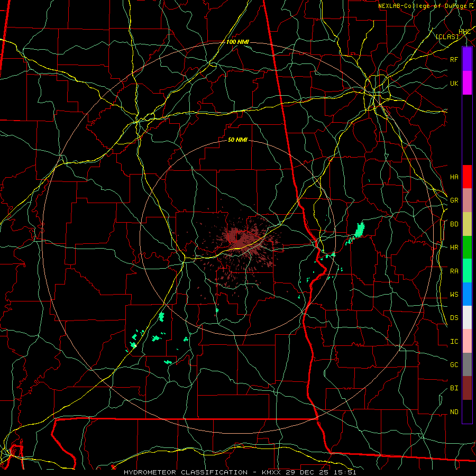Viewport: 476px width, 476px height.
Task: Click the ND legend label
Action: click(454, 412)
